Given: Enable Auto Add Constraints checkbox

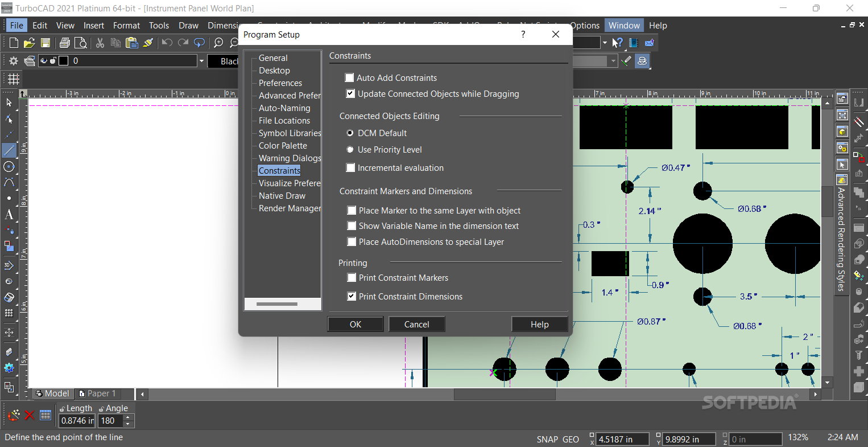Looking at the screenshot, I should [x=349, y=77].
